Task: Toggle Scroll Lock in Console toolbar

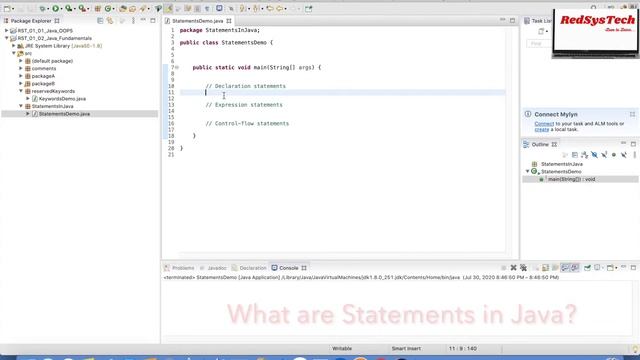Action: 545,268
